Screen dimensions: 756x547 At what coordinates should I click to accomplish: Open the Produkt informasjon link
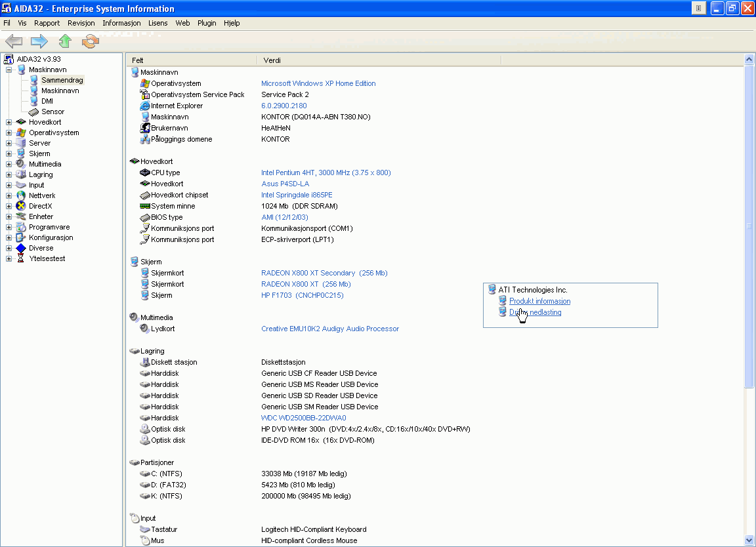[x=539, y=301]
